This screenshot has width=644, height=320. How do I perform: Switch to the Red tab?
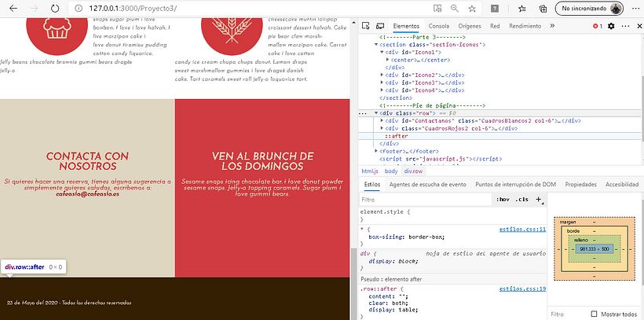[495, 26]
